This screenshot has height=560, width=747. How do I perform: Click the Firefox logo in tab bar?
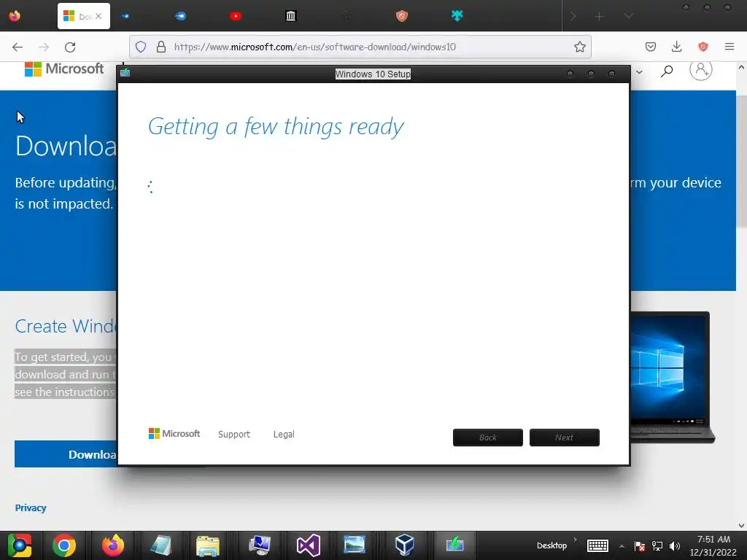coord(15,16)
